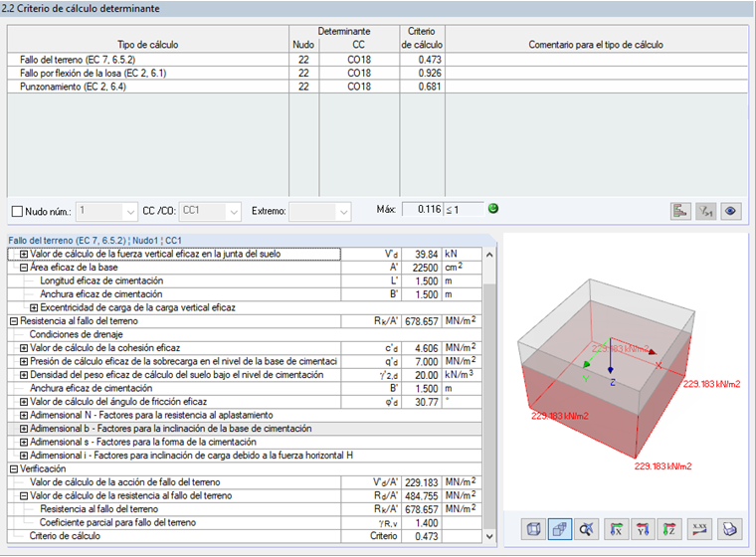Collapse Área eficaz de la base
The width and height of the screenshot is (756, 557).
point(24,268)
